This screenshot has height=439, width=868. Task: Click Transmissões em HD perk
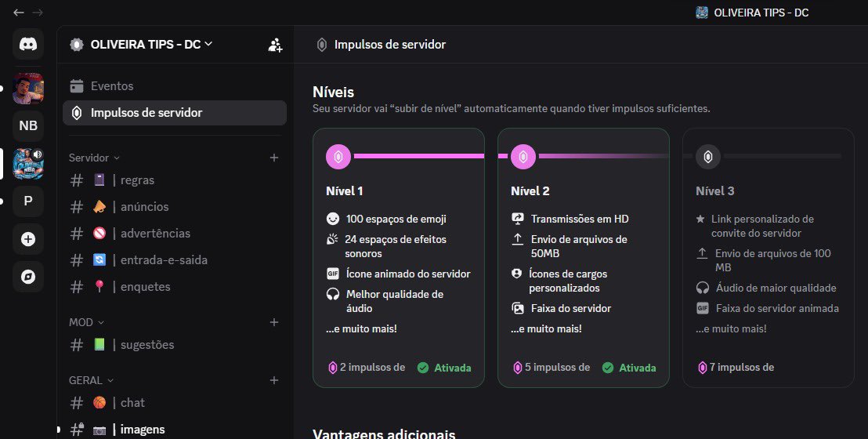coord(570,219)
